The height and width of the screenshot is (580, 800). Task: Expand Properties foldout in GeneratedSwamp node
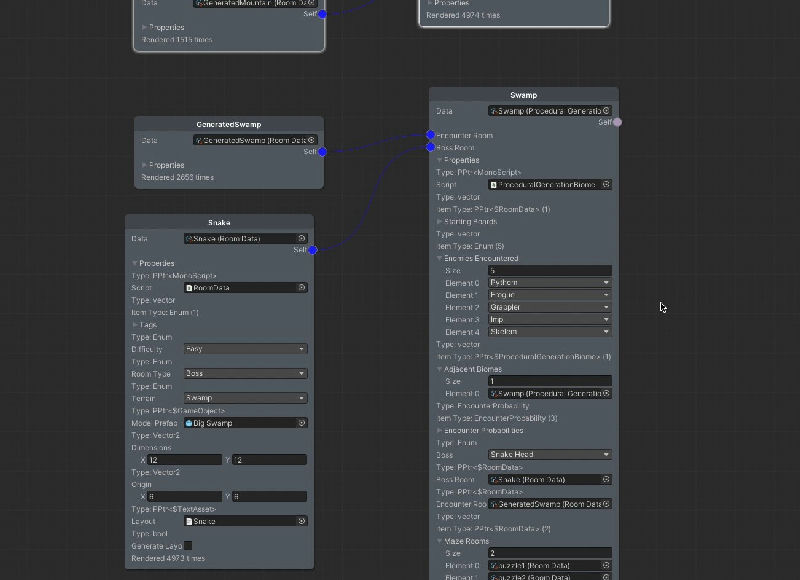coord(145,165)
